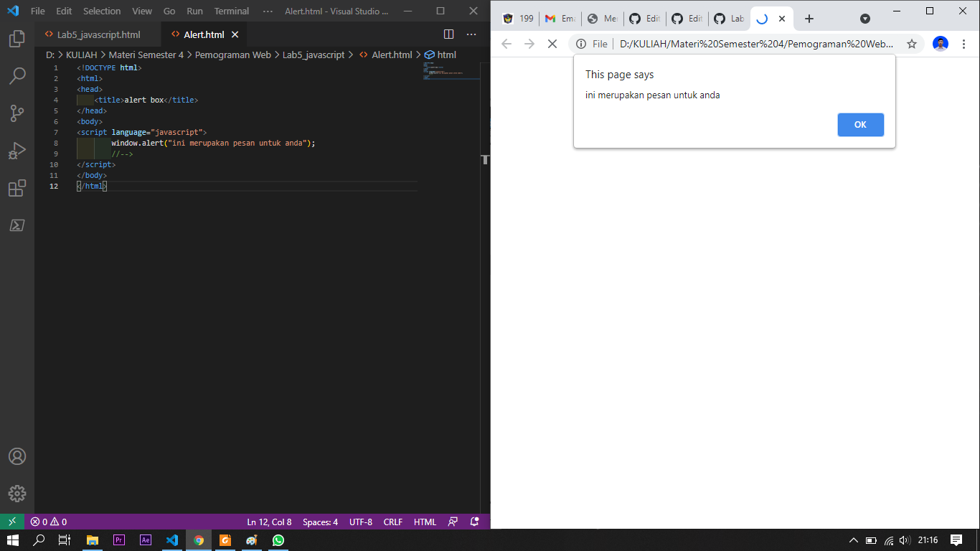Click the remote window indicator in status bar
This screenshot has height=551, width=980.
(12, 522)
